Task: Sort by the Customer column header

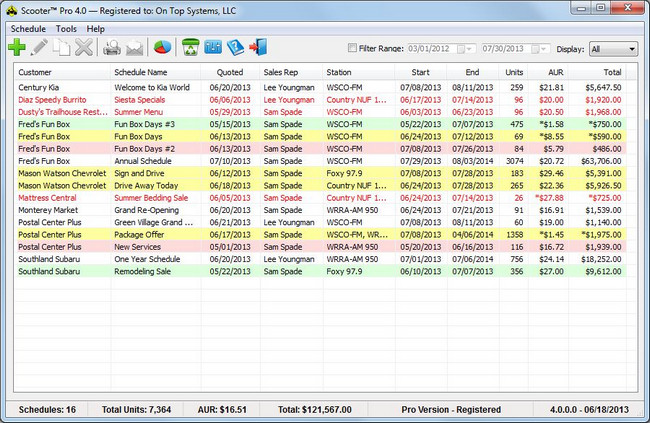Action: (x=63, y=72)
